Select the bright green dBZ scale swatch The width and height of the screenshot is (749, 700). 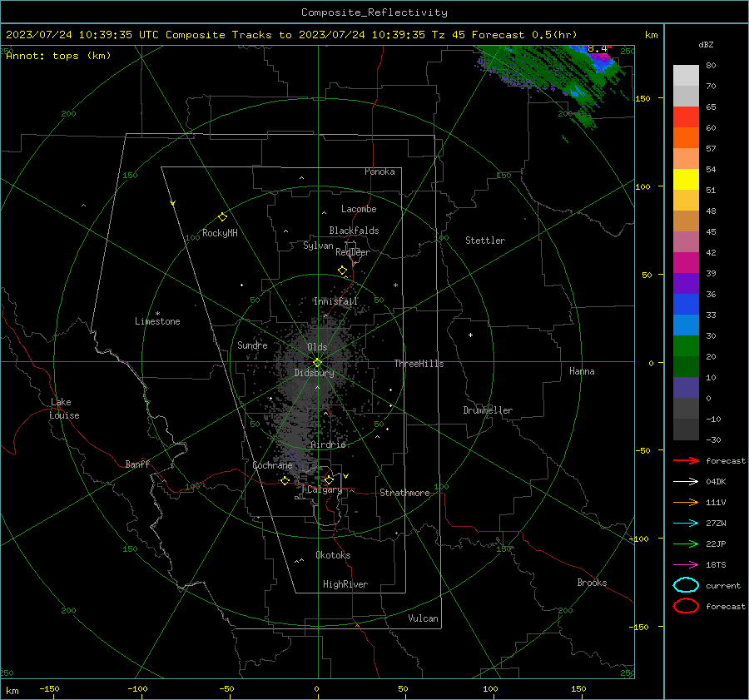686,346
